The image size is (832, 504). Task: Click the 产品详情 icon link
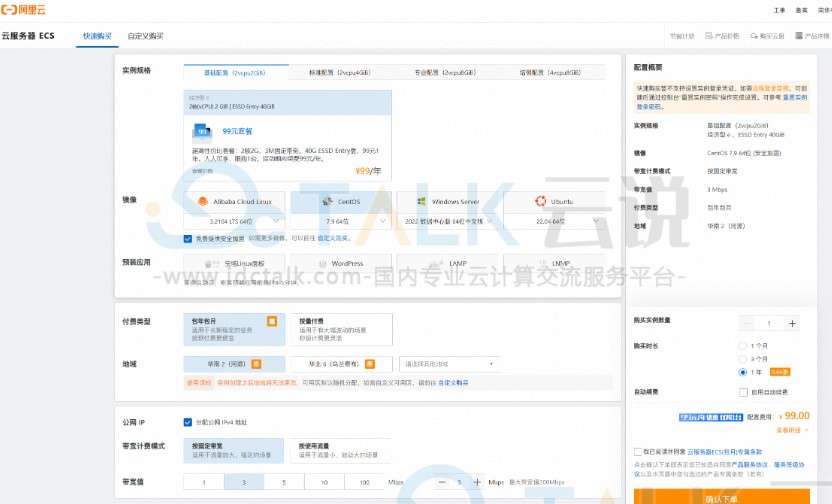coord(812,36)
